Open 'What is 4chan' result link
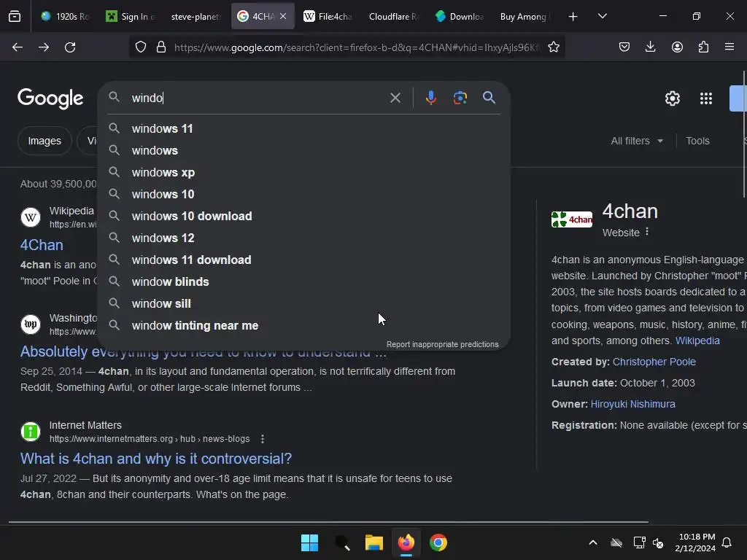747x560 pixels. (x=156, y=459)
